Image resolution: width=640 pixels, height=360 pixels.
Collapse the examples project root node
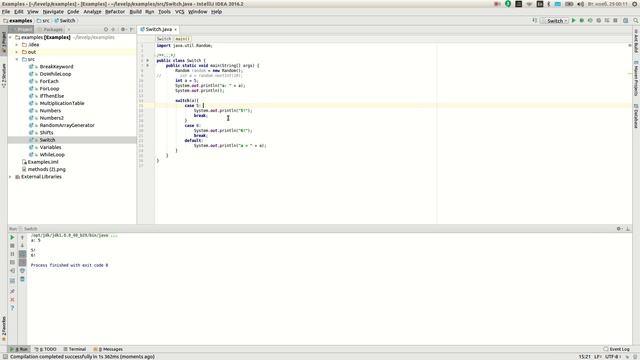click(x=11, y=38)
